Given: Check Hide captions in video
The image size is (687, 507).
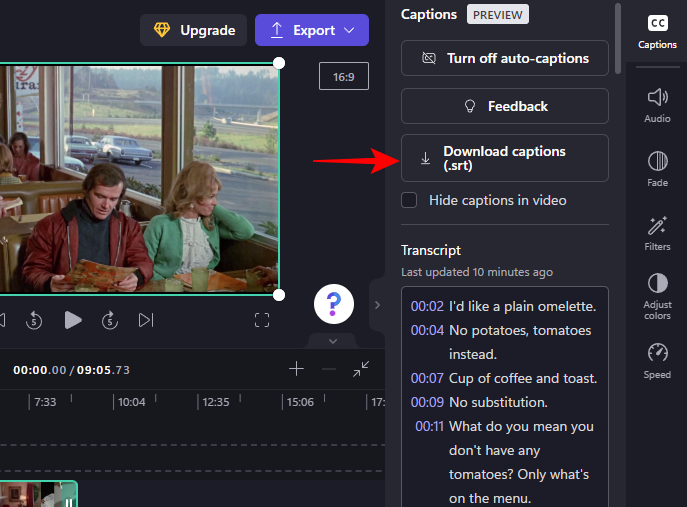Looking at the screenshot, I should [x=409, y=200].
